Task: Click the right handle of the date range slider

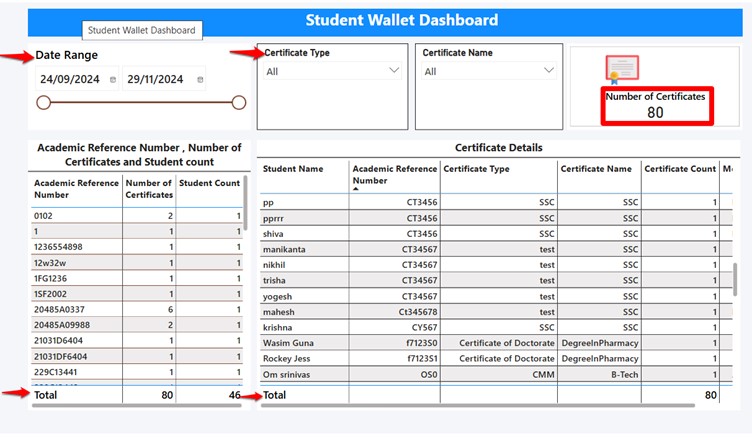Action: click(239, 102)
